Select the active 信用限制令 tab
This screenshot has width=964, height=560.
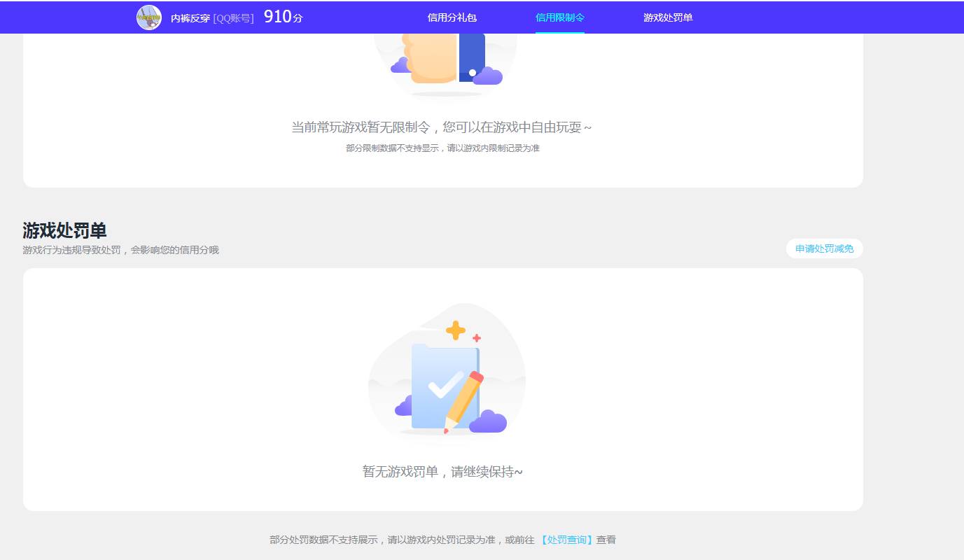point(559,17)
